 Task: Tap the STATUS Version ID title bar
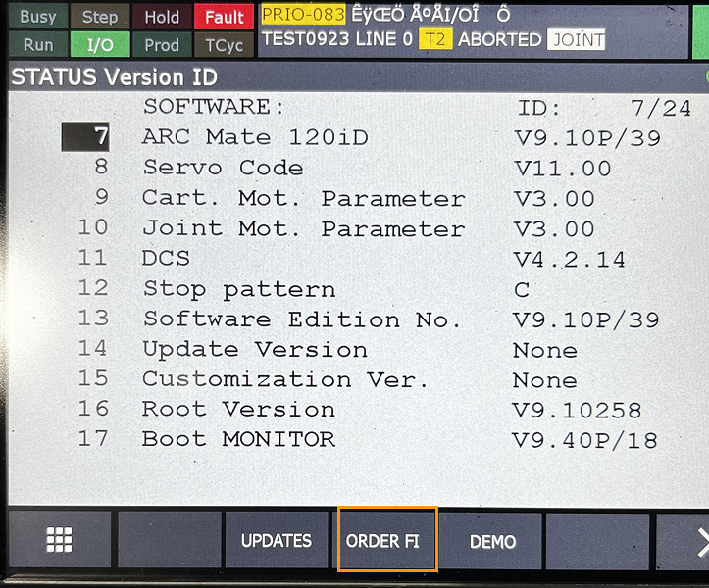357,76
